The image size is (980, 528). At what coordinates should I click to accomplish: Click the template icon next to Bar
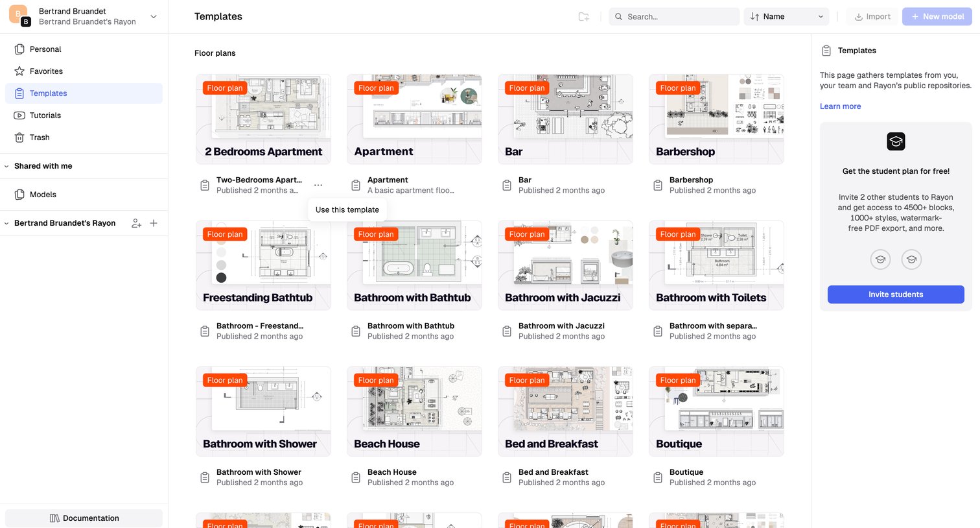pyautogui.click(x=507, y=186)
